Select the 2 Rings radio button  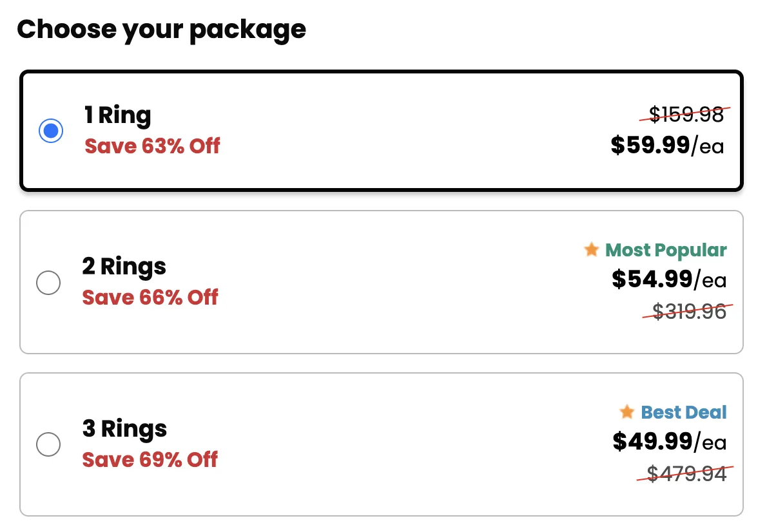click(x=49, y=283)
